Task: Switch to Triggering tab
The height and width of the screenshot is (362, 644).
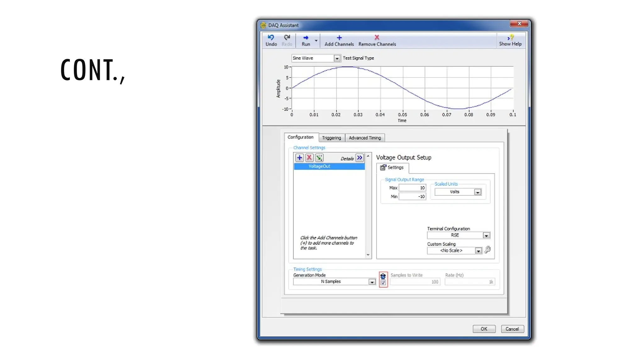Action: click(x=331, y=138)
